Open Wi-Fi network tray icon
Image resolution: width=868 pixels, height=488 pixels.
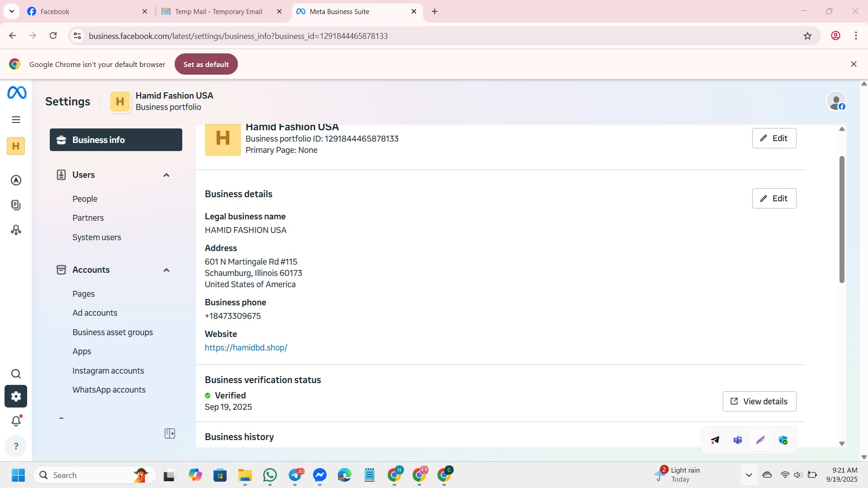click(785, 475)
